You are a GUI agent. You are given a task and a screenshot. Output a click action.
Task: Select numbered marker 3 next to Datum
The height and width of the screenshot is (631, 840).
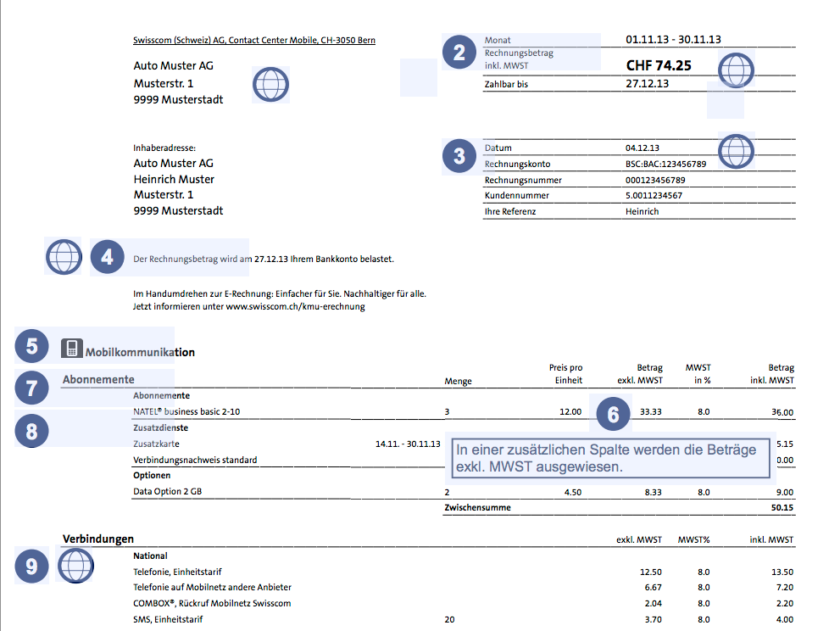click(459, 156)
